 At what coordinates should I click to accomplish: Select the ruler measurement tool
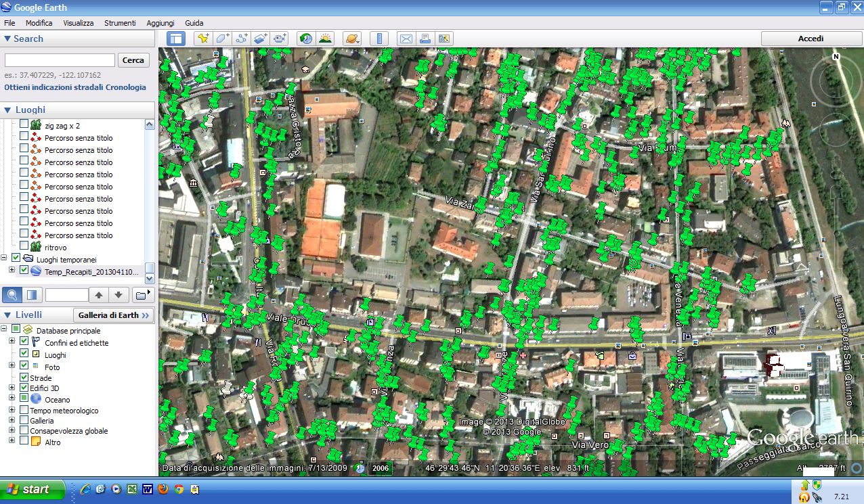(379, 39)
